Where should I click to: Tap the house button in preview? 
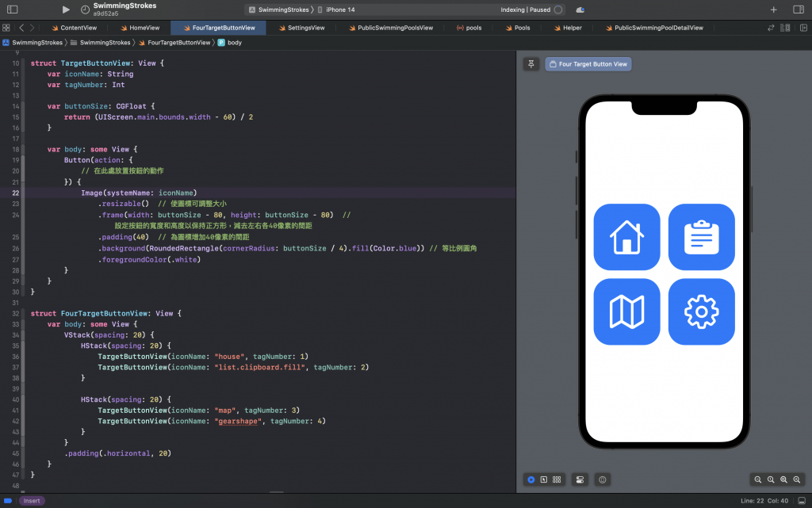tap(626, 237)
